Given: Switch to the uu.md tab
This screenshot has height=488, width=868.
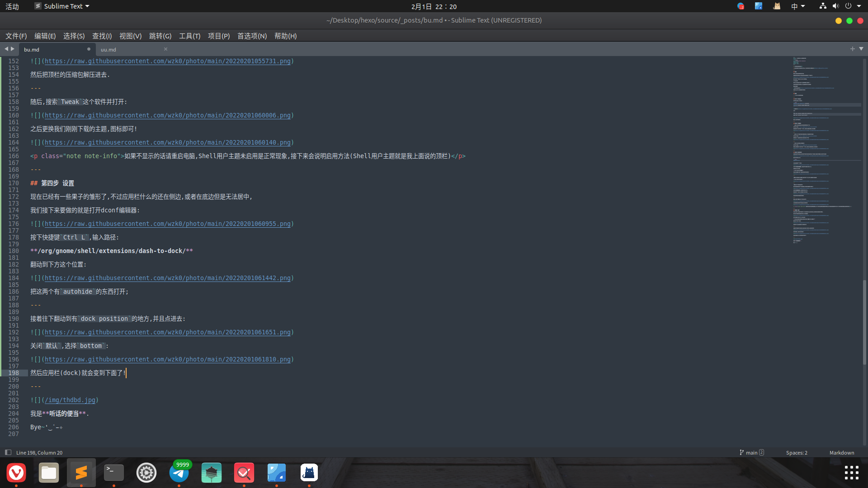Looking at the screenshot, I should click(108, 50).
